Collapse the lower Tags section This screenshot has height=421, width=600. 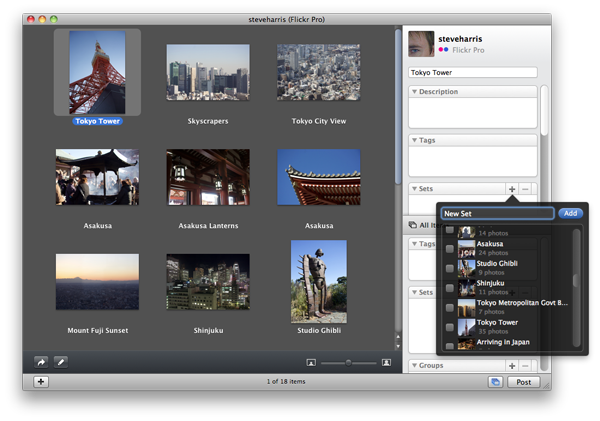tap(414, 244)
